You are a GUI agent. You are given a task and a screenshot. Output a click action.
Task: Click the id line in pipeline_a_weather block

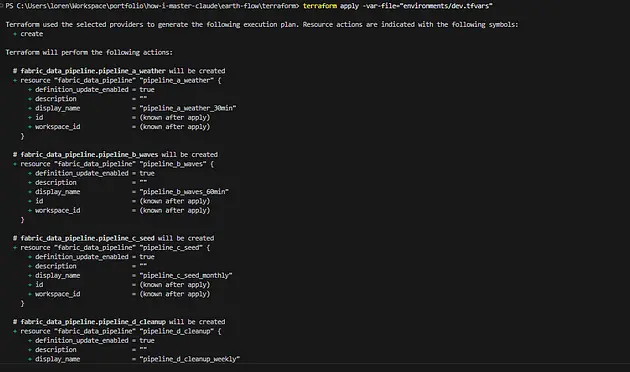119,117
